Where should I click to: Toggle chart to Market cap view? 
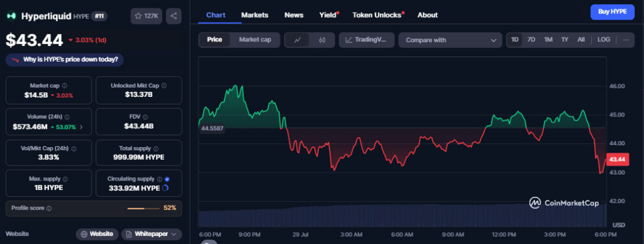(x=255, y=40)
